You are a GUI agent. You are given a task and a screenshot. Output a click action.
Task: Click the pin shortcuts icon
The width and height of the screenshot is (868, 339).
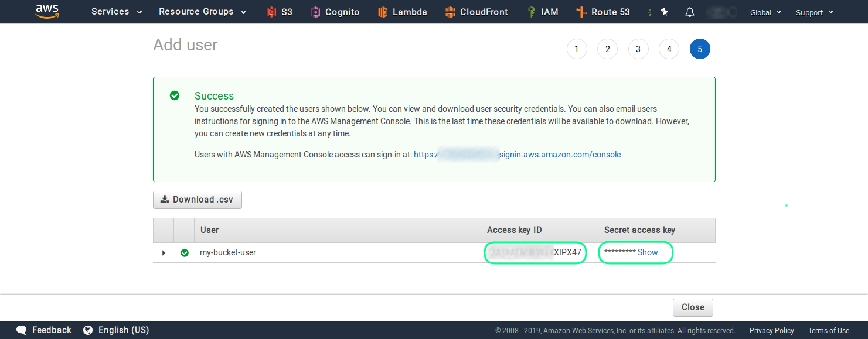(664, 12)
